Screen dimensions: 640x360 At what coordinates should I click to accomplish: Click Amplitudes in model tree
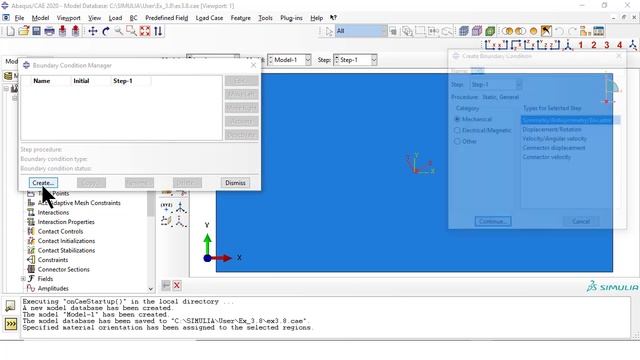click(53, 289)
